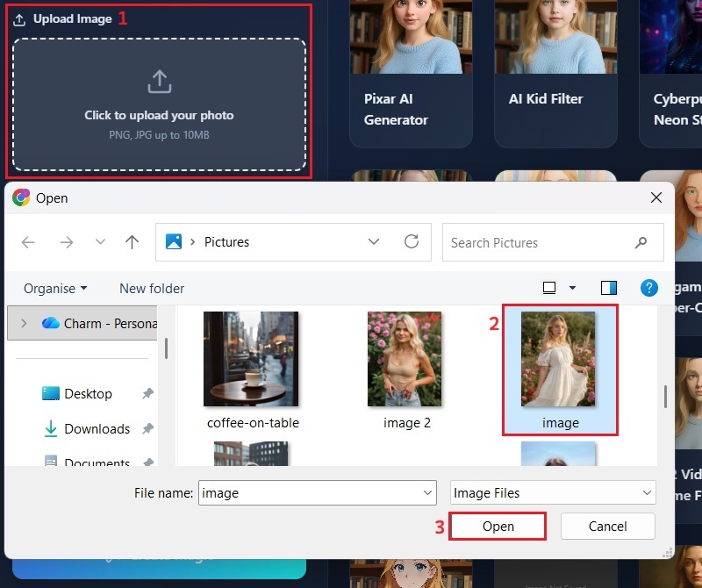Open the recent locations dropdown arrow
Viewport: 702px width, 588px height.
100,243
